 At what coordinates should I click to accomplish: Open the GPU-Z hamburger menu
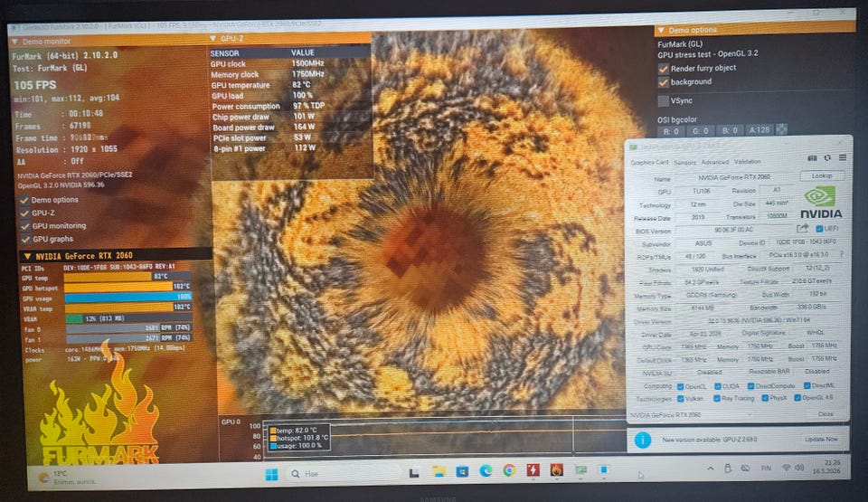point(843,158)
